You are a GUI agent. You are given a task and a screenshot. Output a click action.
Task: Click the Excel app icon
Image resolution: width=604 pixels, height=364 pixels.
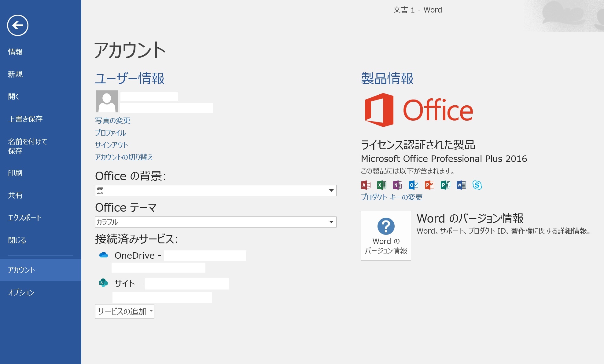point(382,185)
